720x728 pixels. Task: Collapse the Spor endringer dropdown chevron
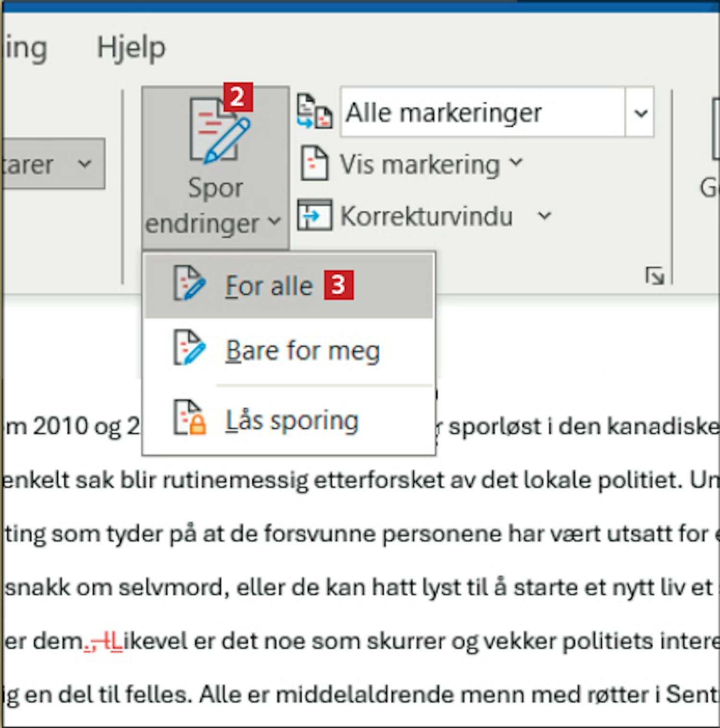pyautogui.click(x=274, y=222)
